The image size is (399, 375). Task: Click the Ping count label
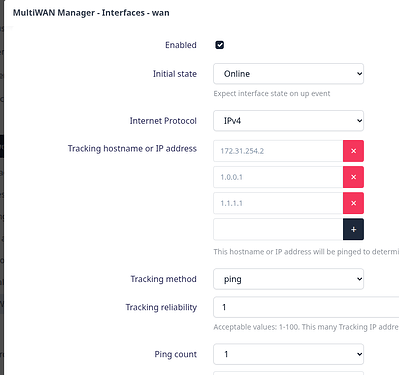pos(175,354)
